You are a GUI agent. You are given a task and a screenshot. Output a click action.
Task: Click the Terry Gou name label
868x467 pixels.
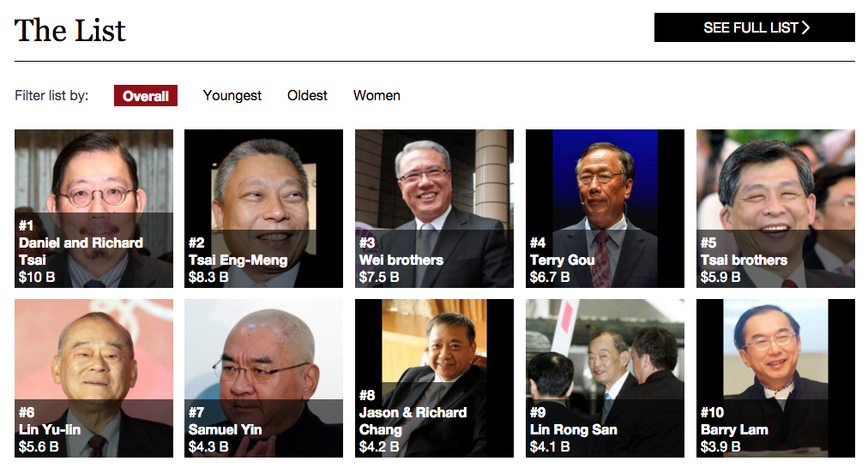[562, 260]
